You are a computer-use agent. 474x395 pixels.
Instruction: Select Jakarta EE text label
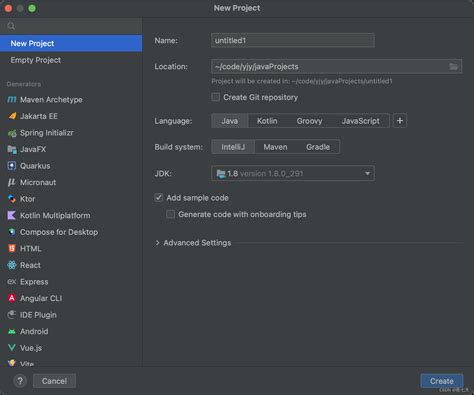pyautogui.click(x=39, y=116)
